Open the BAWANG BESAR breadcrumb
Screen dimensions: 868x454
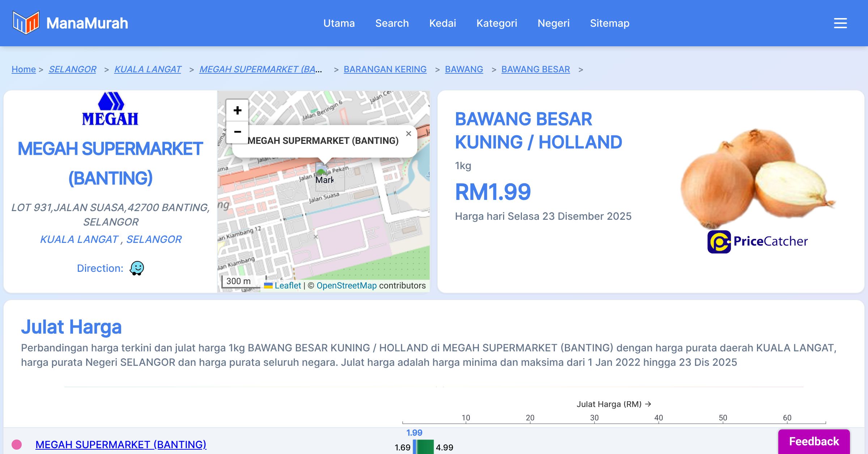click(535, 69)
